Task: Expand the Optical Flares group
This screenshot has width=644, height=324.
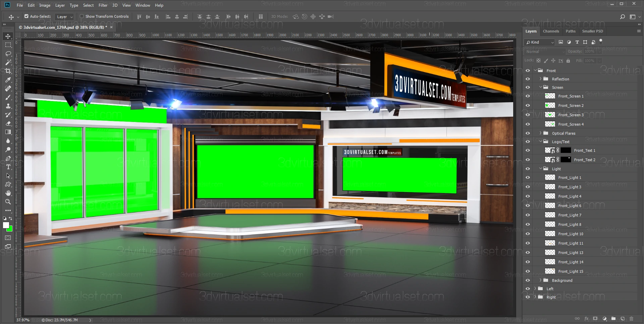Action: (x=540, y=133)
